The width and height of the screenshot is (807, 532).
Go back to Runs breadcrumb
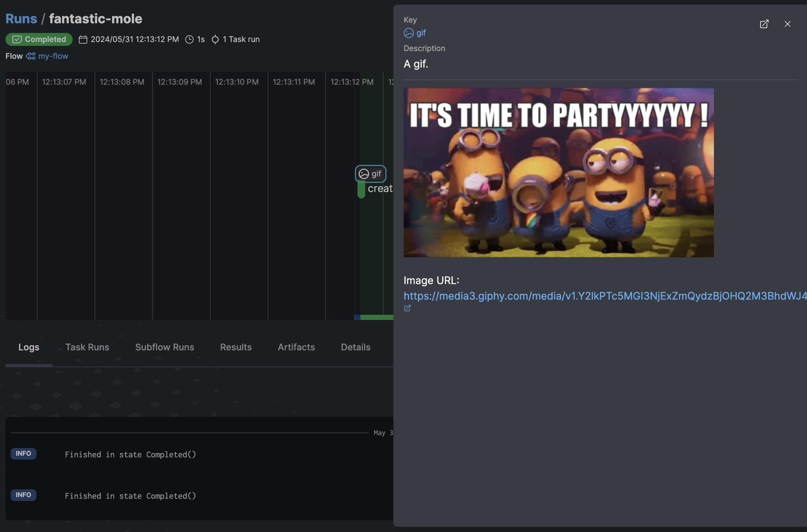21,19
